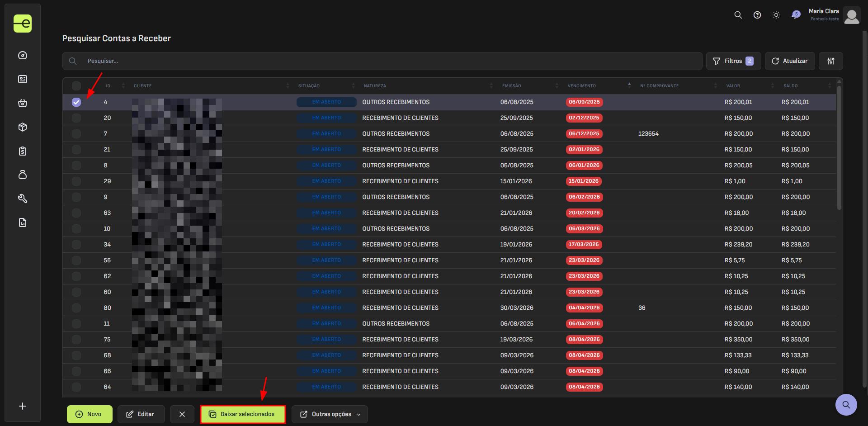Click the top bar search magnifier
This screenshot has width=868, height=426.
(x=738, y=15)
